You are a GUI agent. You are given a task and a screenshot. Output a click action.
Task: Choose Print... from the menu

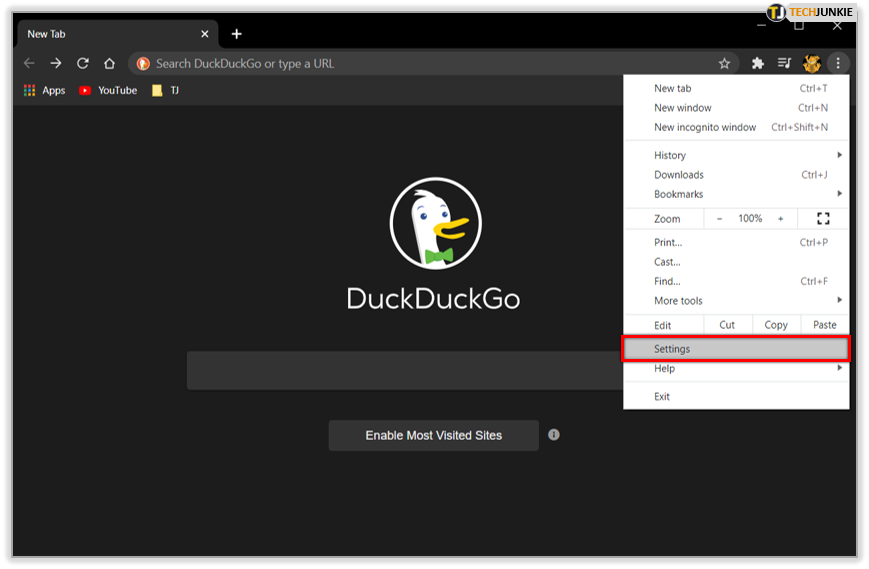pos(736,243)
